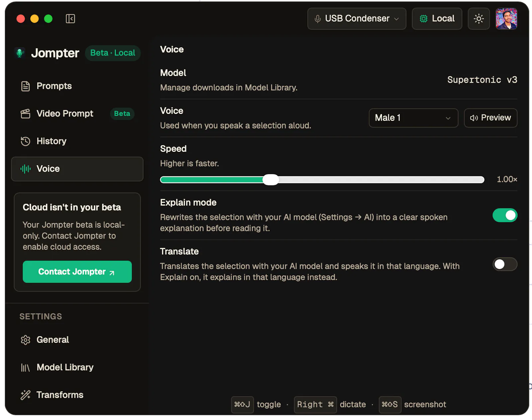Click the speaker icon on Preview button
Screen dimensions: 532x420
474,118
